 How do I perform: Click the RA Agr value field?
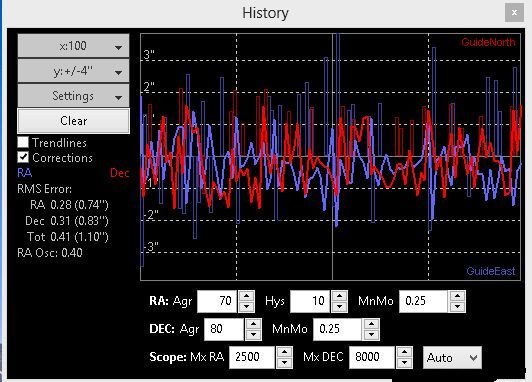click(x=217, y=301)
